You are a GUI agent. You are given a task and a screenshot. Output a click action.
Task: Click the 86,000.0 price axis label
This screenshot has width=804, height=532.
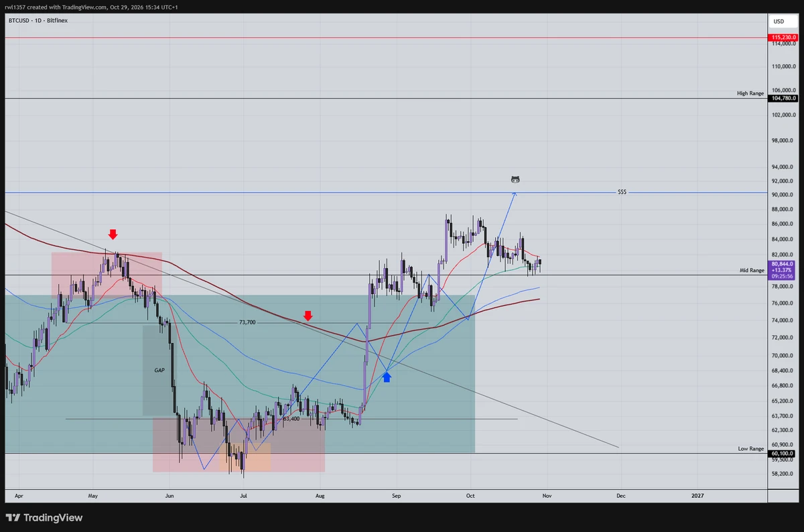[783, 224]
